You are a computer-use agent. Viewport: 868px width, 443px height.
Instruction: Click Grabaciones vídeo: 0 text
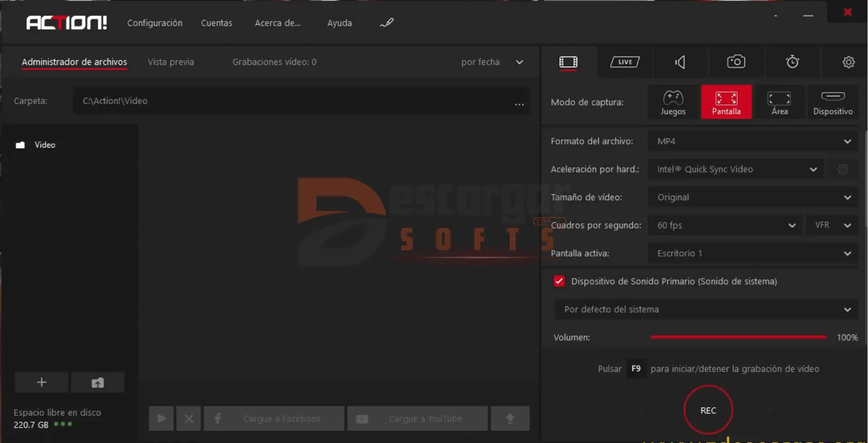pos(274,62)
